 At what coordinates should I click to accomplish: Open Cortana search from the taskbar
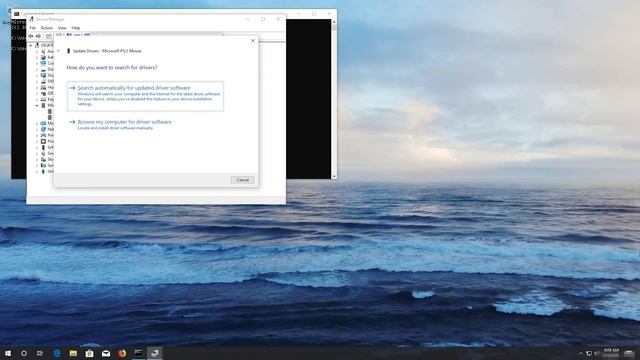[24, 353]
